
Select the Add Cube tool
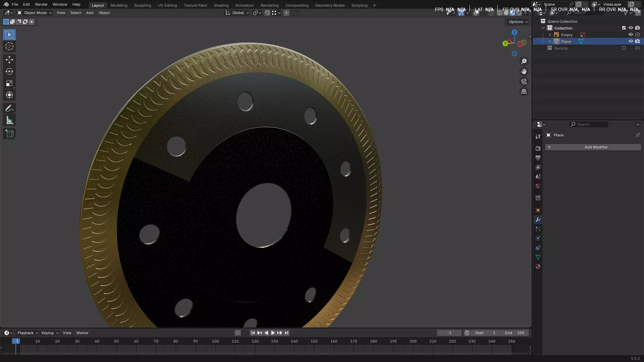tap(9, 134)
